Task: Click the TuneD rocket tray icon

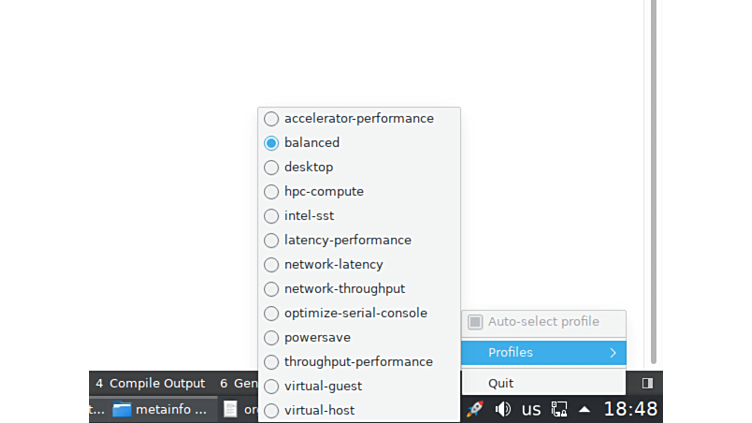Action: click(x=475, y=409)
